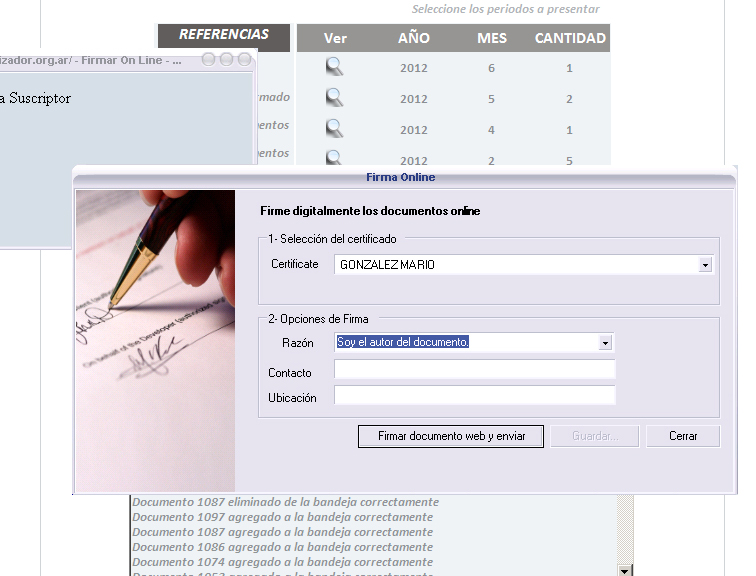Open the view icon for 2012 month 5
756x576 pixels.
pos(334,98)
